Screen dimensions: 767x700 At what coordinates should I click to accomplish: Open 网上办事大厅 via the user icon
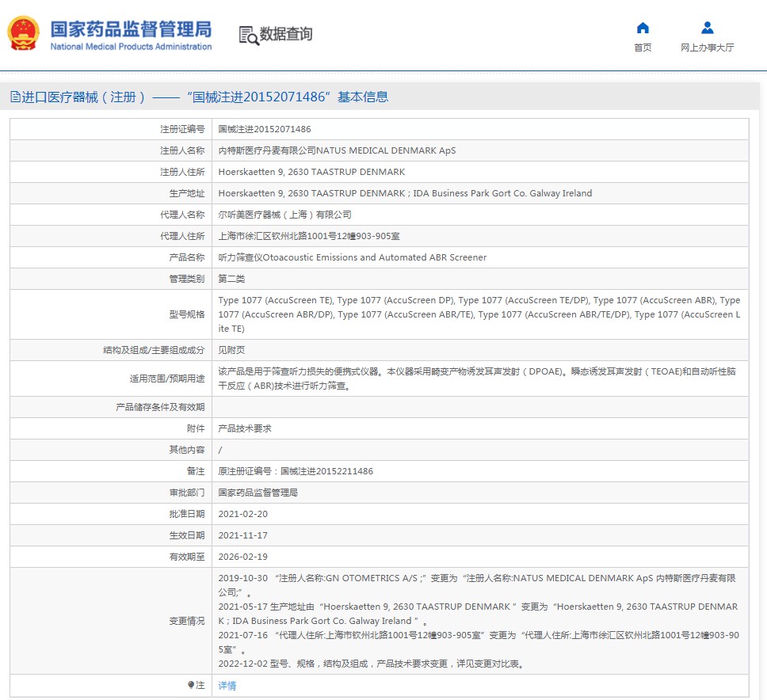point(708,28)
